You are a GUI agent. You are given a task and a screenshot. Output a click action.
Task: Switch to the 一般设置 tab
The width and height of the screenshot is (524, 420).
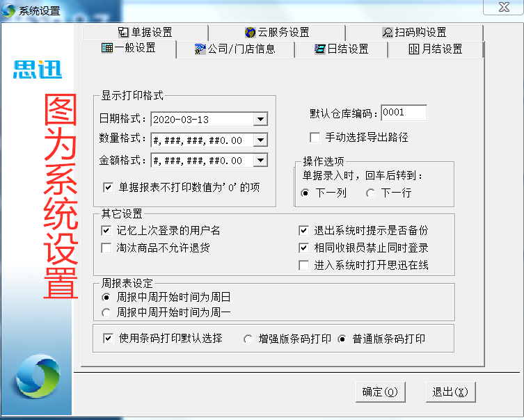(x=129, y=49)
